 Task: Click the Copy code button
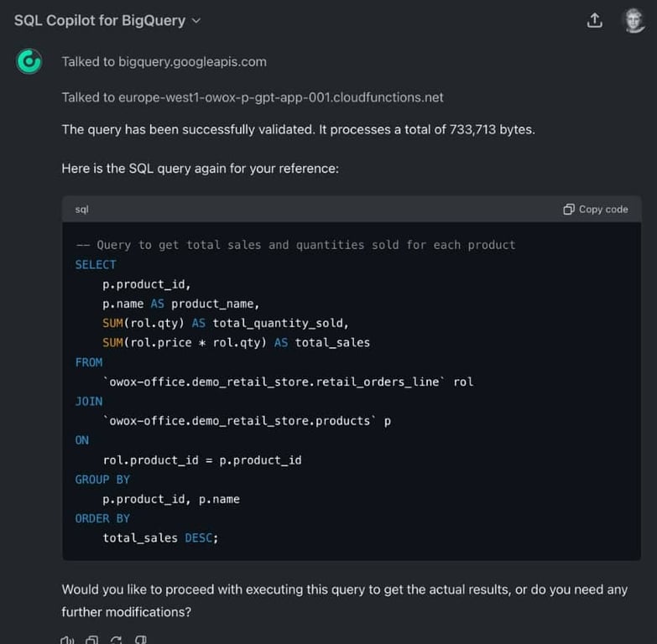point(596,210)
